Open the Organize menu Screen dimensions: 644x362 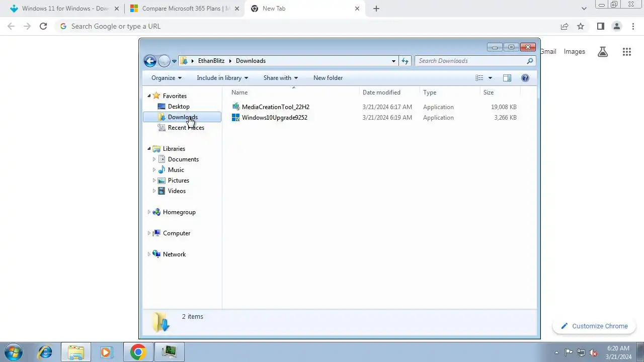click(x=167, y=78)
